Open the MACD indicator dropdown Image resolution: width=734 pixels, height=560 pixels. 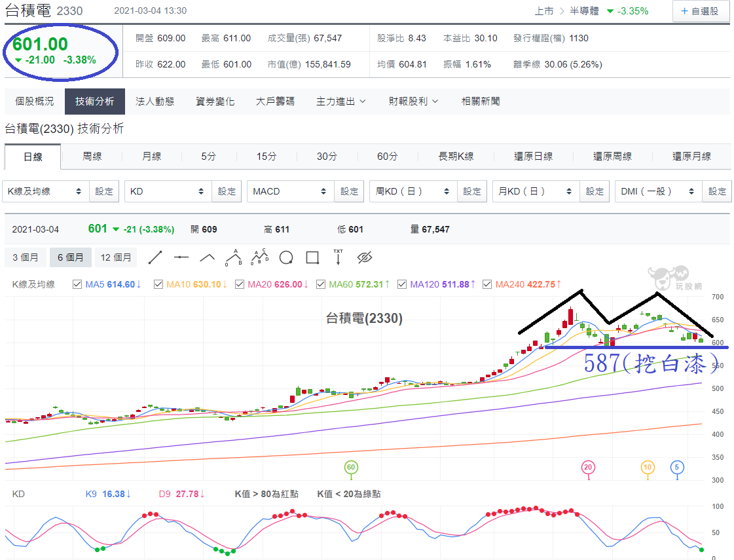[291, 191]
